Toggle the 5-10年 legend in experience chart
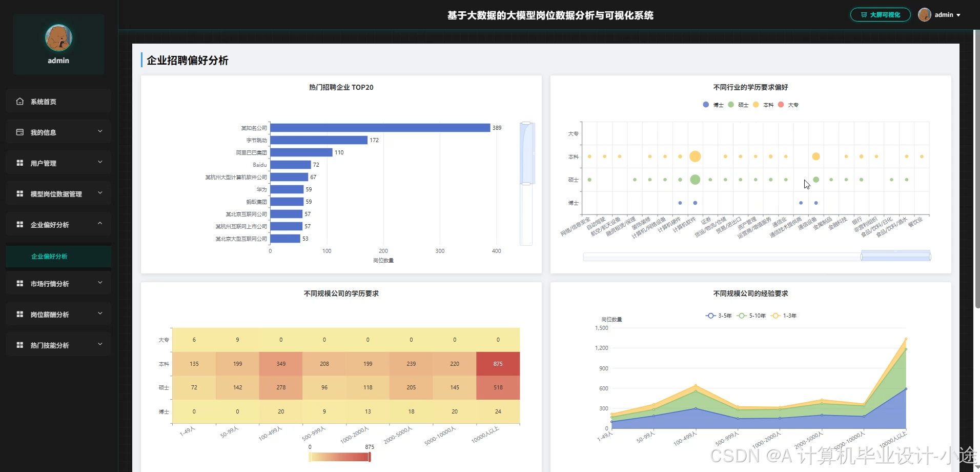Screen dimensions: 980x472 pyautogui.click(x=751, y=316)
